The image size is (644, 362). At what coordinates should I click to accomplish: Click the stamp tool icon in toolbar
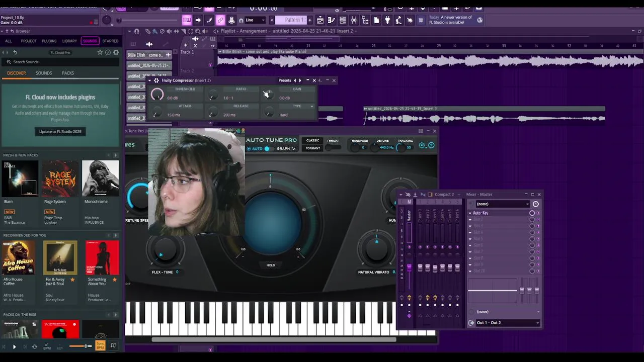[231, 20]
